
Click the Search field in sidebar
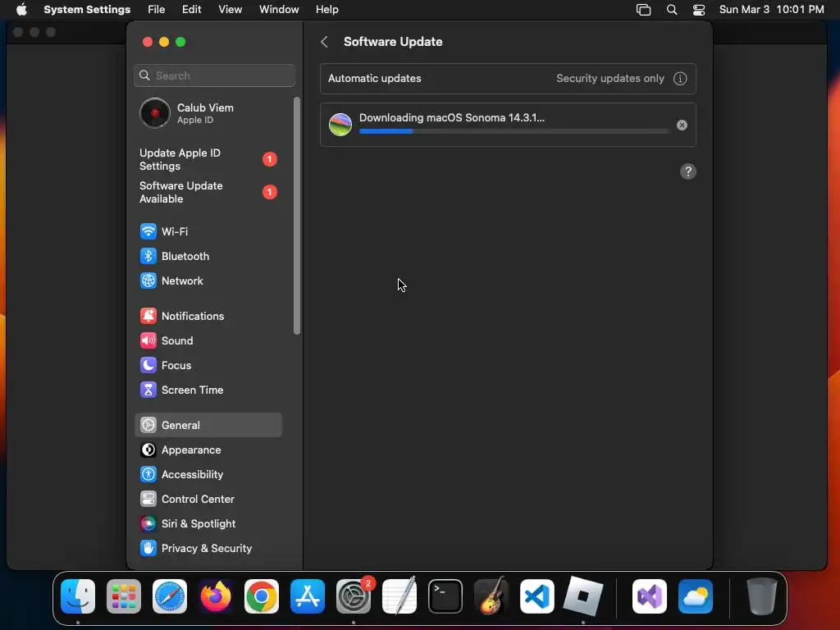pos(214,75)
